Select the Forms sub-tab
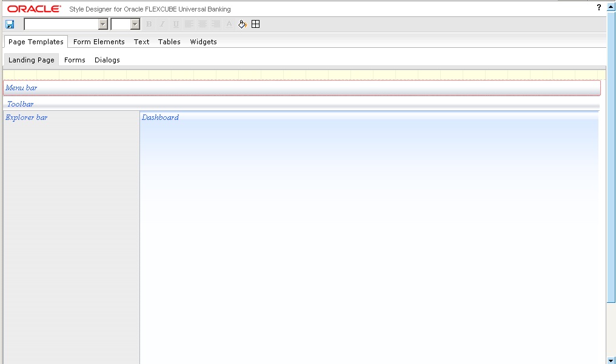616x364 pixels. (x=75, y=60)
